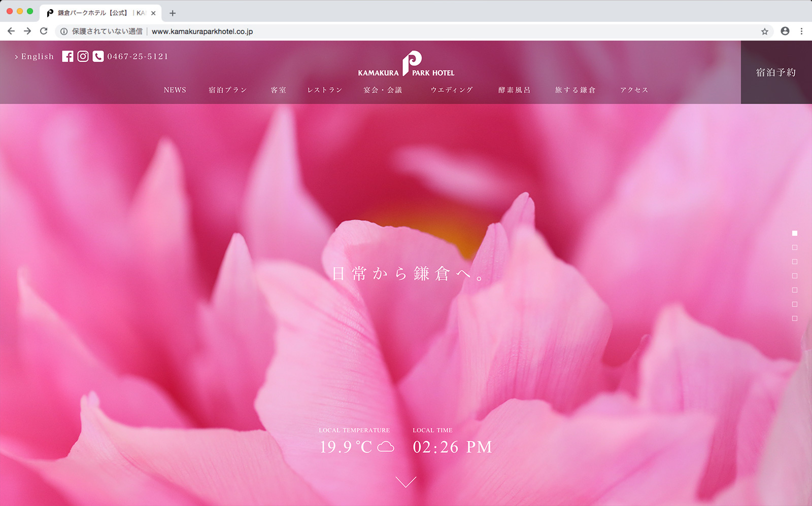The height and width of the screenshot is (506, 812).
Task: Open the 宴会・会議 menu item
Action: click(383, 90)
